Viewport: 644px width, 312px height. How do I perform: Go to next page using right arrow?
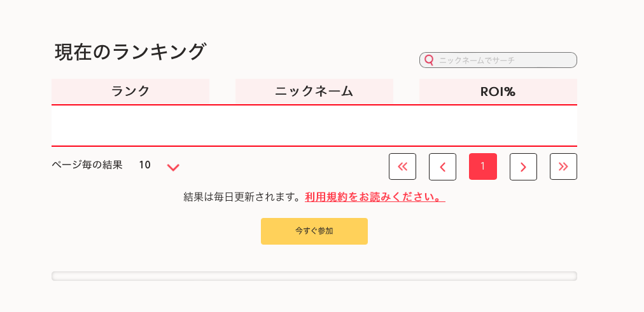(523, 166)
